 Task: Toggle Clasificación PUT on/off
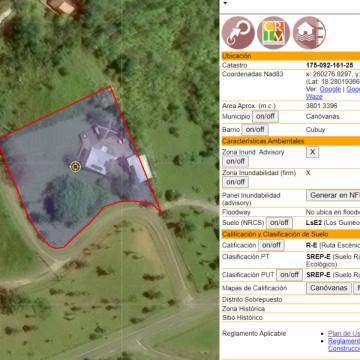tap(289, 275)
